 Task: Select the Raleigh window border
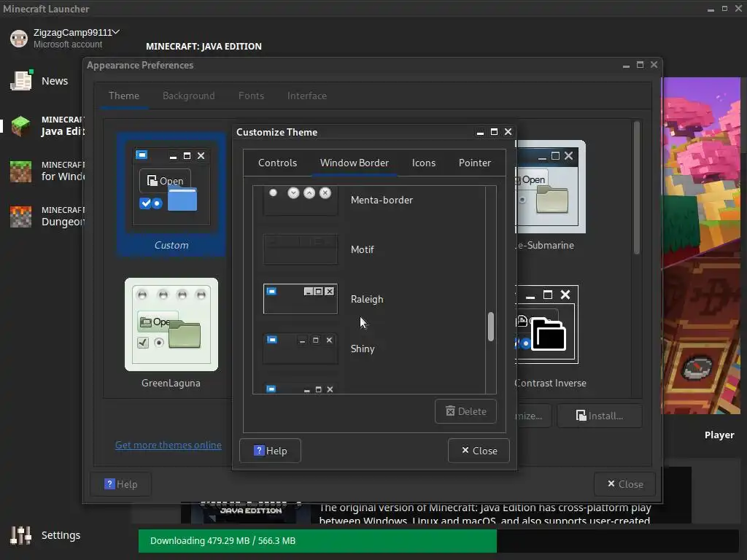click(x=369, y=299)
